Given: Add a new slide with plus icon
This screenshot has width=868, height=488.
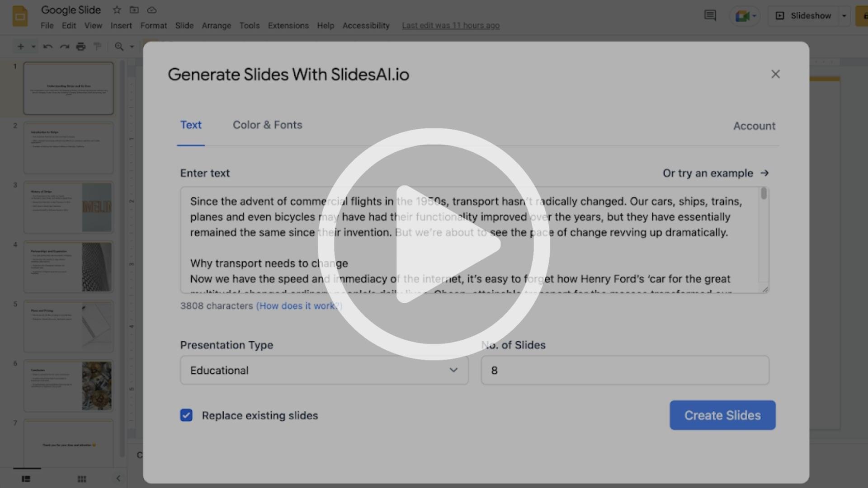Looking at the screenshot, I should click(x=21, y=46).
